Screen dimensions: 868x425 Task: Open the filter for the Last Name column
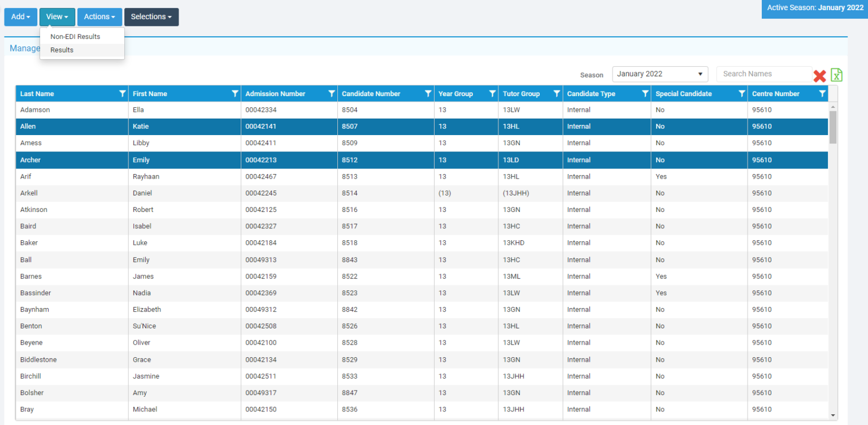122,93
